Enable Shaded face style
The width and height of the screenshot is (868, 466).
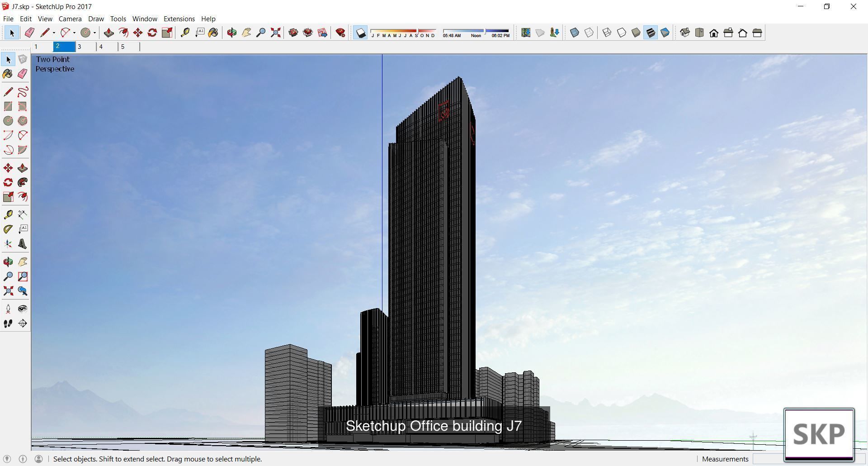(x=636, y=33)
